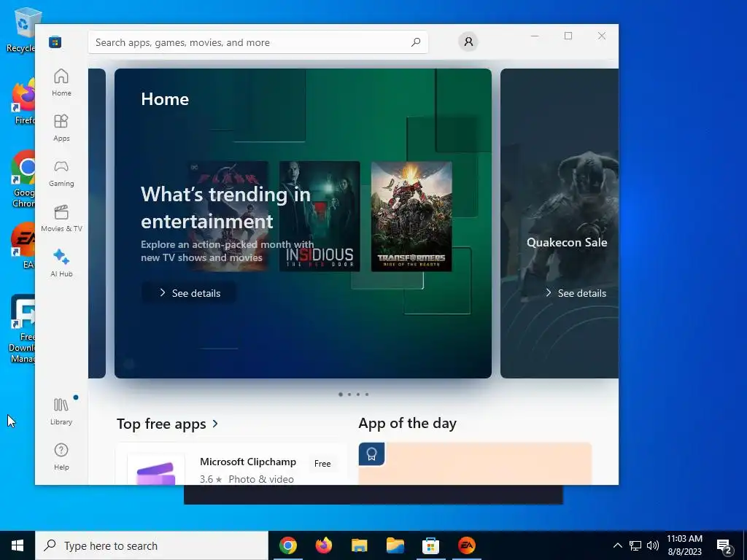Select the EA desktop shortcut
Screen dimensions: 747x560
point(24,245)
